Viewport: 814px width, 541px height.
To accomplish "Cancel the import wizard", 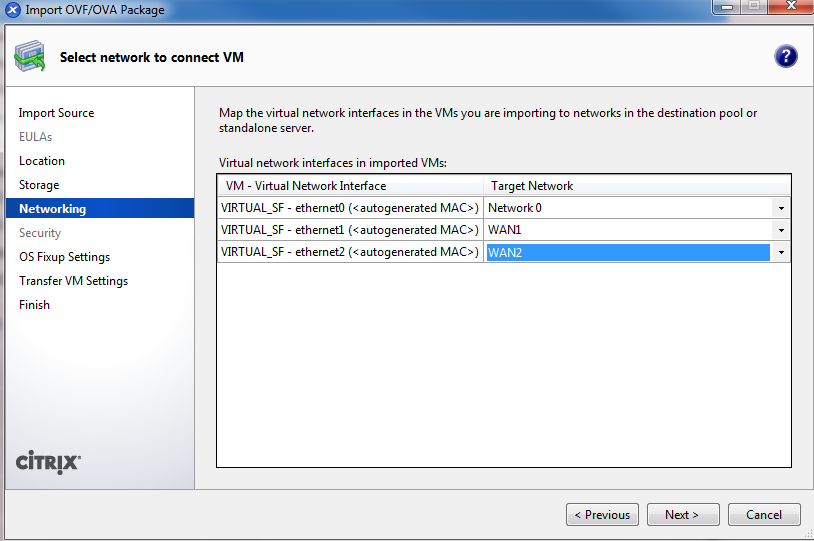I will 763,515.
